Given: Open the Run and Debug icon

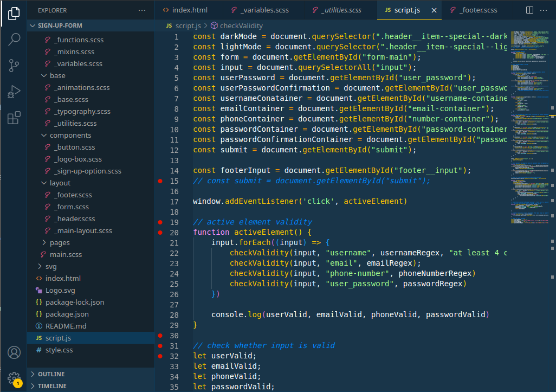Looking at the screenshot, I should tap(14, 92).
